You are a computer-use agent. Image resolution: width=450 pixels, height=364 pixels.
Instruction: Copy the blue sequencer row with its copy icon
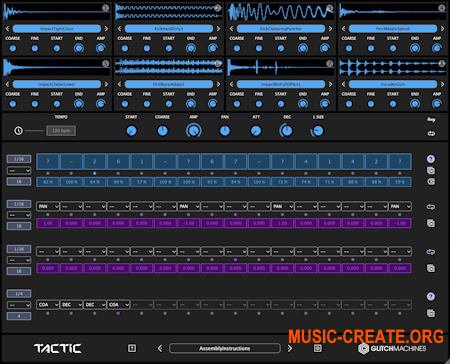(x=431, y=171)
